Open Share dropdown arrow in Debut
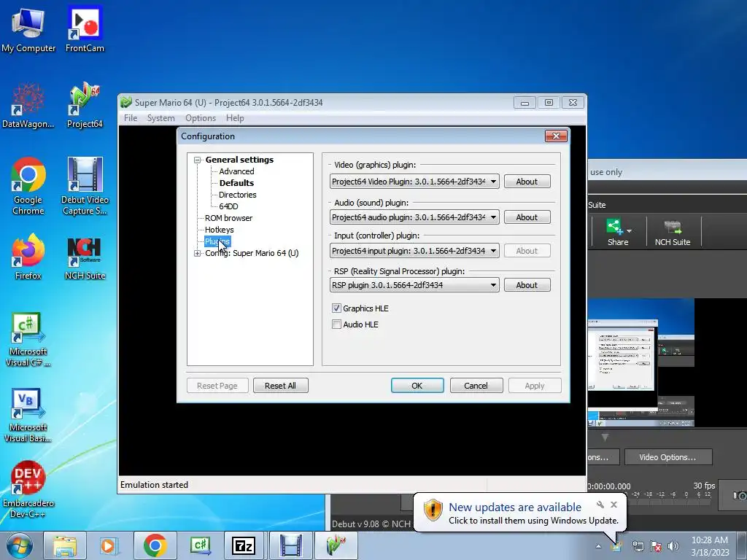 point(630,231)
